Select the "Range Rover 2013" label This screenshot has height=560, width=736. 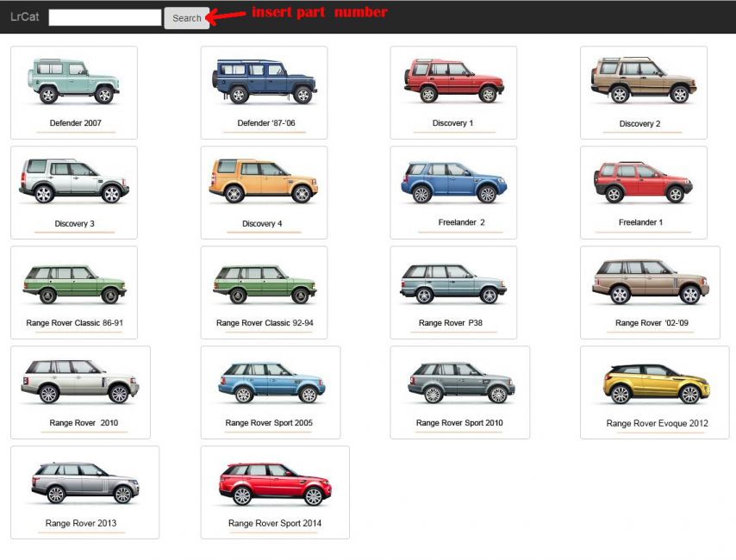(81, 524)
